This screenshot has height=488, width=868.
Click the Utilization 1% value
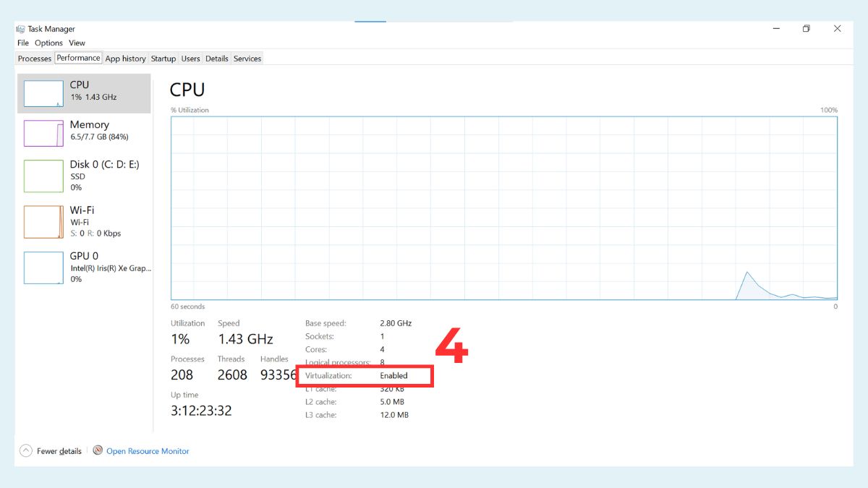[x=180, y=339]
